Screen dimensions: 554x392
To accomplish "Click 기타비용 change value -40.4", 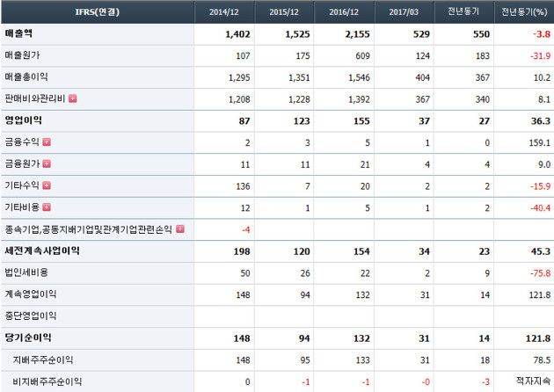I will [x=540, y=208].
